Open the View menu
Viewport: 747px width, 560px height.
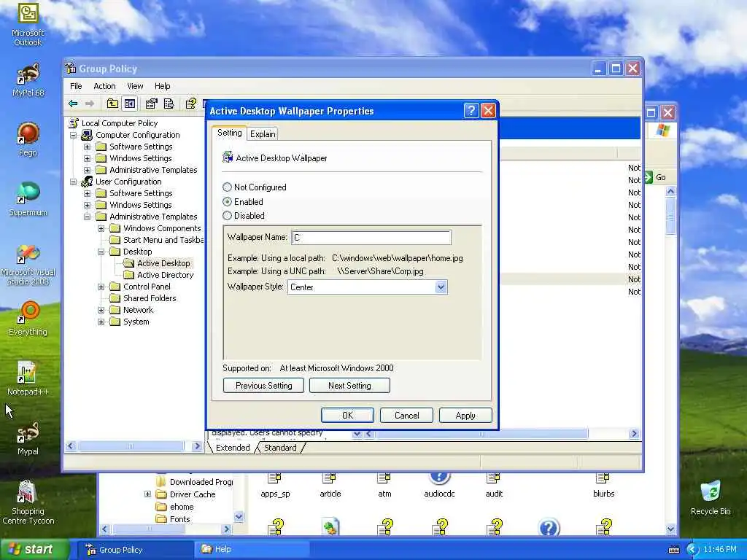[x=135, y=86]
